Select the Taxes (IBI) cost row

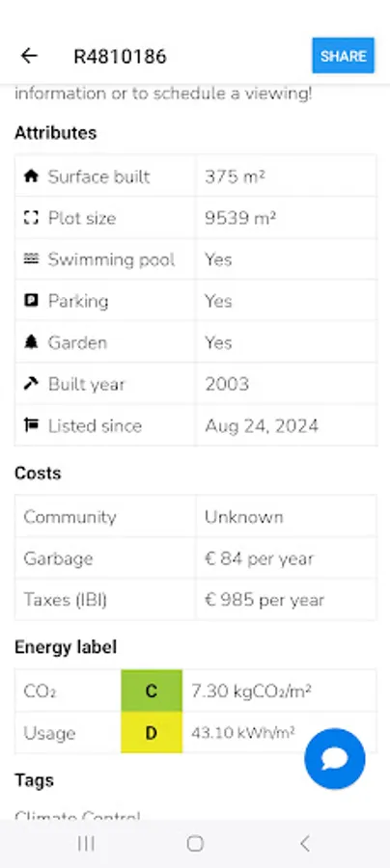(x=196, y=600)
